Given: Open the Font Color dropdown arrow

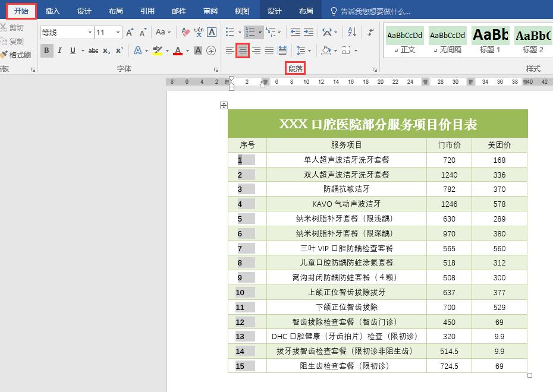Looking at the screenshot, I should click(x=187, y=50).
